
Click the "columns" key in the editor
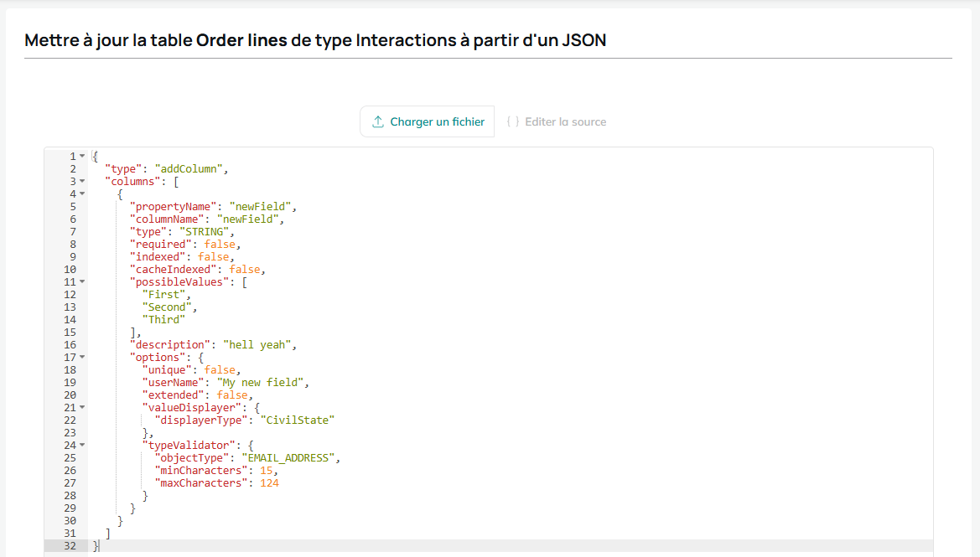point(132,182)
